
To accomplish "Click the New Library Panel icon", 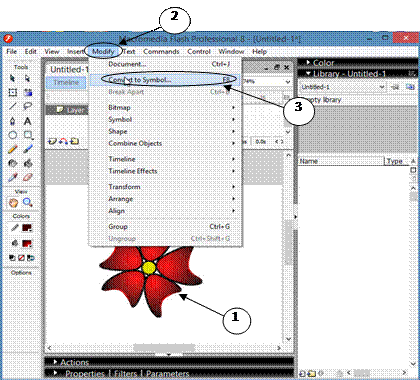I will [x=410, y=87].
